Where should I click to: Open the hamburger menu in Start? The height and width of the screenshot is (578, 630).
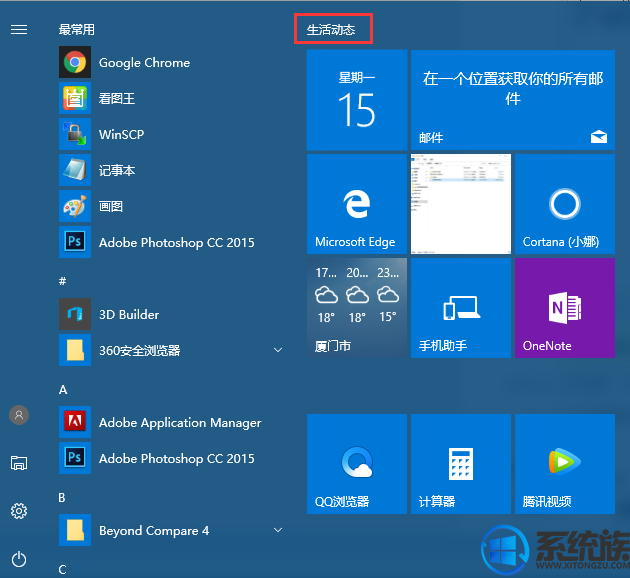coord(19,29)
